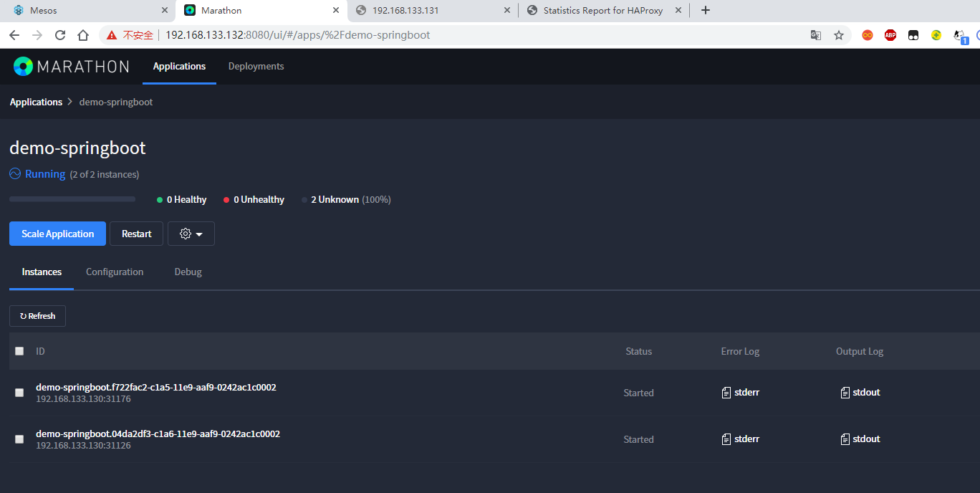Open the Deployments navigation tab
The image size is (980, 493).
[x=256, y=67]
